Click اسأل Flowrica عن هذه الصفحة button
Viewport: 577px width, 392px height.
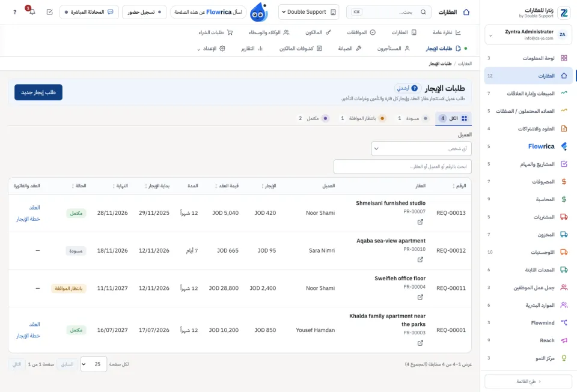point(209,12)
